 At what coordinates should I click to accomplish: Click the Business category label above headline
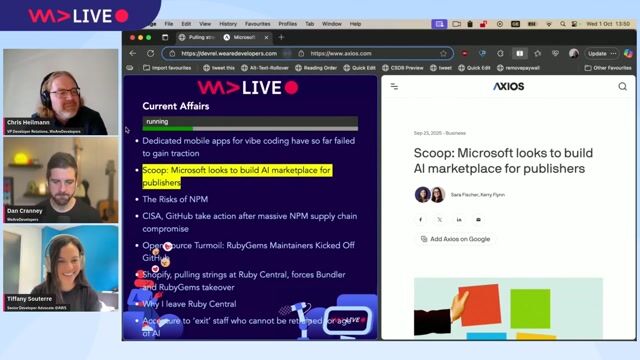(x=456, y=133)
